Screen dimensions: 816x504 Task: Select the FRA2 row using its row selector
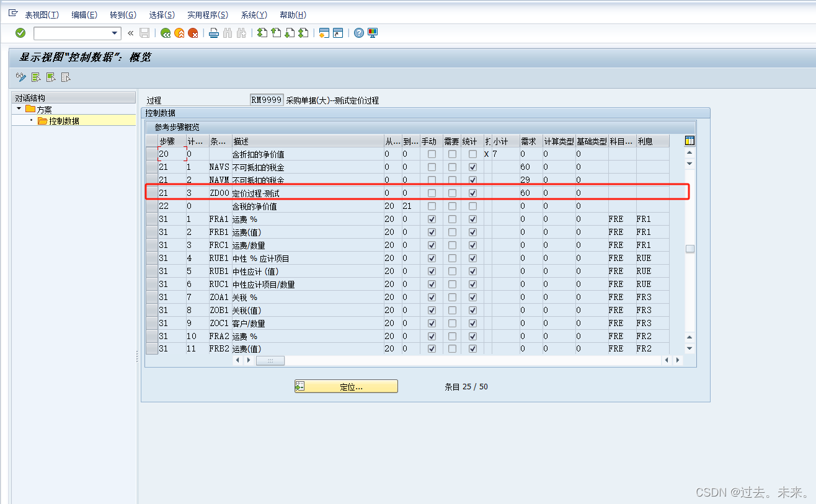tap(151, 337)
